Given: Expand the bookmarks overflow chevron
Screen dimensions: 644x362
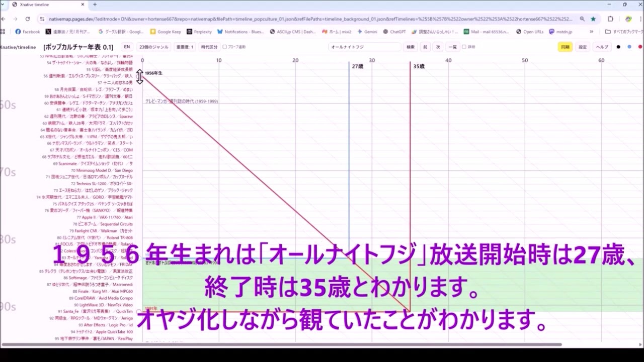Looking at the screenshot, I should [x=591, y=31].
